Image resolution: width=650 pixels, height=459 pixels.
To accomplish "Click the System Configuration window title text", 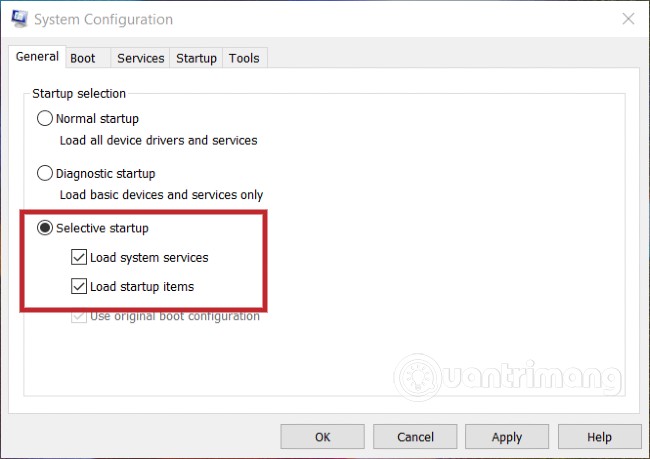I will [x=103, y=19].
